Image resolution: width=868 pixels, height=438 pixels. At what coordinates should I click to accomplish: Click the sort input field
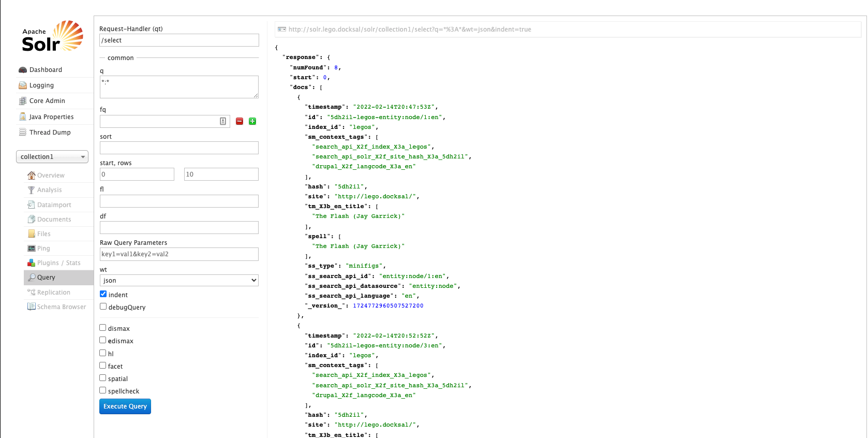pos(179,148)
